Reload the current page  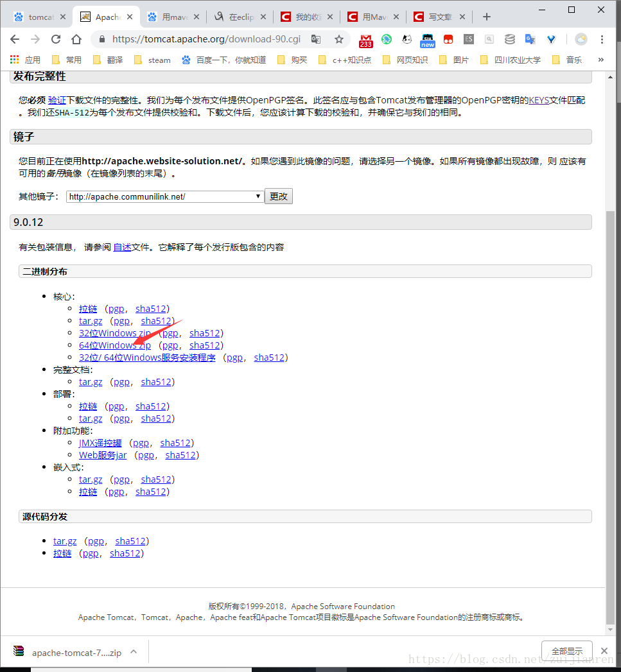coord(56,39)
